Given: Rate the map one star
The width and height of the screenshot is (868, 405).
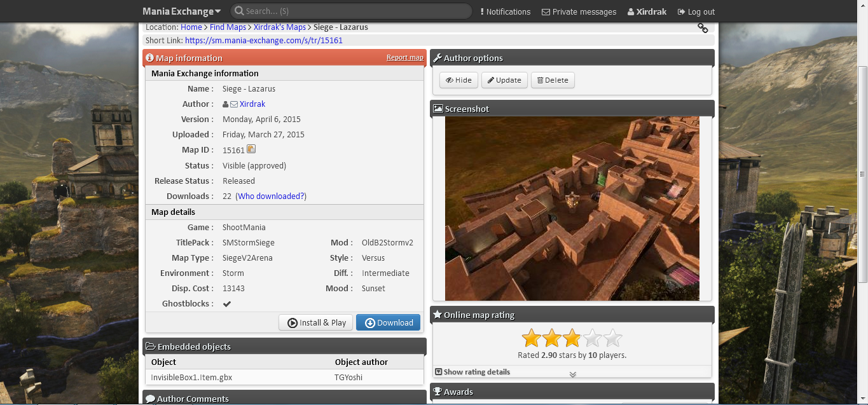Looking at the screenshot, I should 532,338.
